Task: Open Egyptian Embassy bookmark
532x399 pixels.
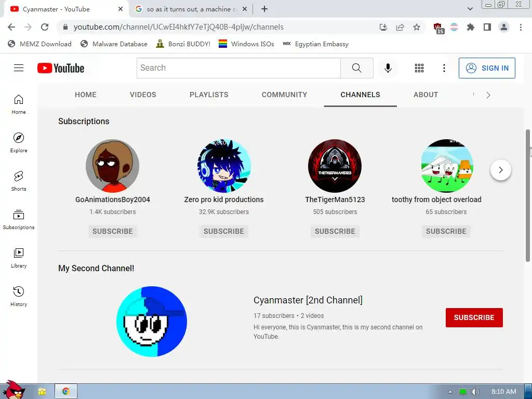Action: point(315,44)
